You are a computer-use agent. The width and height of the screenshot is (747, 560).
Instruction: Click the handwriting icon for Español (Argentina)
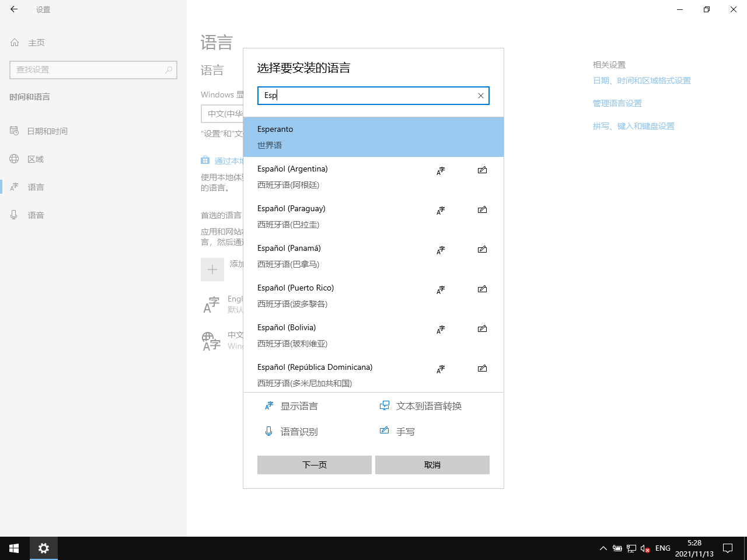pos(482,170)
